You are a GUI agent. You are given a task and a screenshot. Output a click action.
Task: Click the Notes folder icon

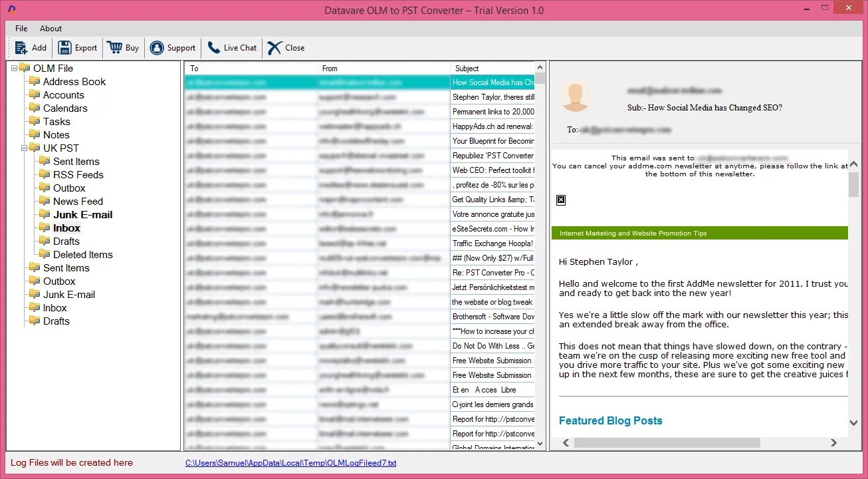click(x=35, y=134)
